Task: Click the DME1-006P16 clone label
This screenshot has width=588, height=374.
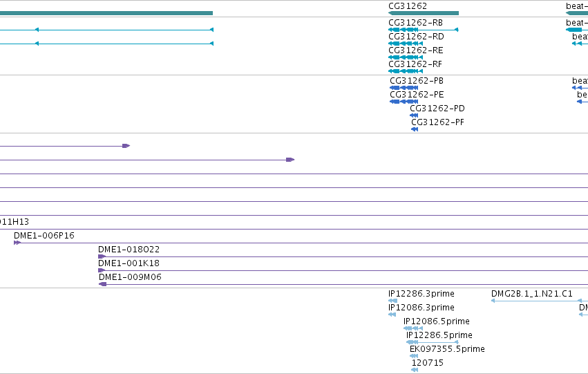Action: tap(44, 236)
